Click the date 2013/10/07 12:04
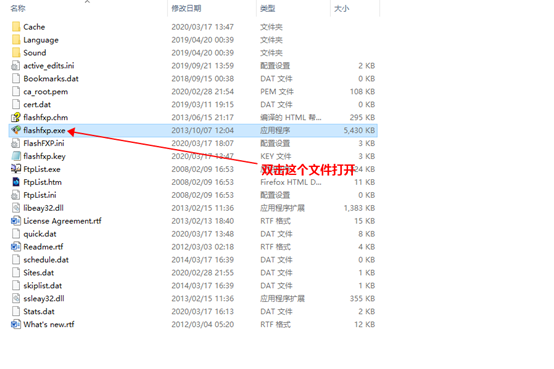Screen dimensions: 554x369 [202, 130]
